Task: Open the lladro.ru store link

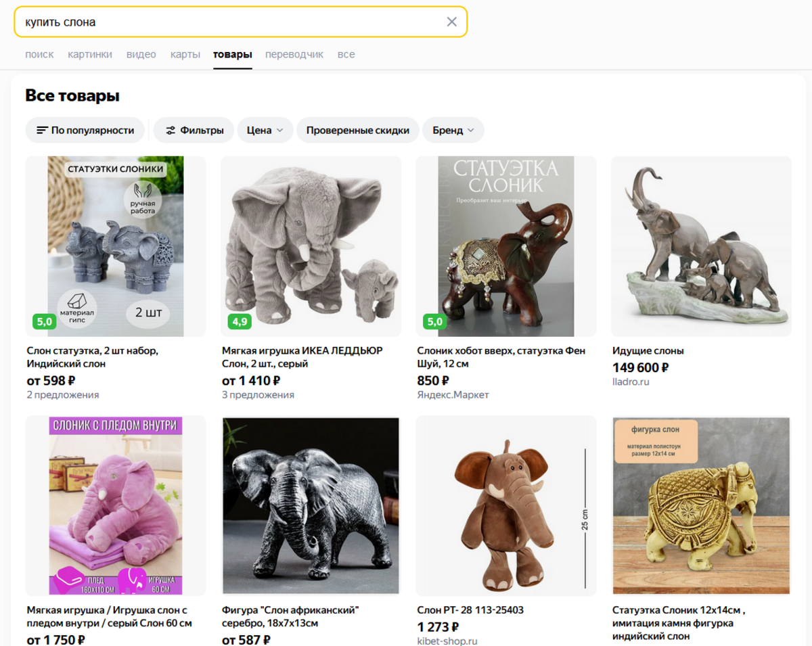Action: pos(631,382)
